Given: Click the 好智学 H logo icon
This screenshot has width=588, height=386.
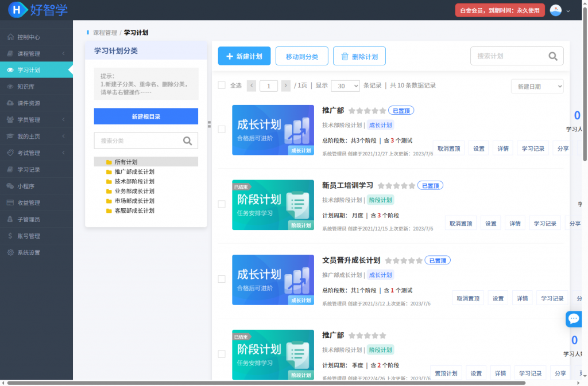Looking at the screenshot, I should 18,10.
